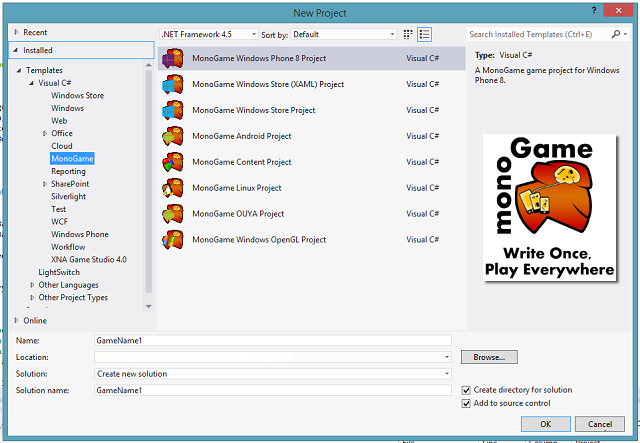Screen dimensions: 640x443
Task: Open search options dropdown arrow
Action: click(625, 34)
